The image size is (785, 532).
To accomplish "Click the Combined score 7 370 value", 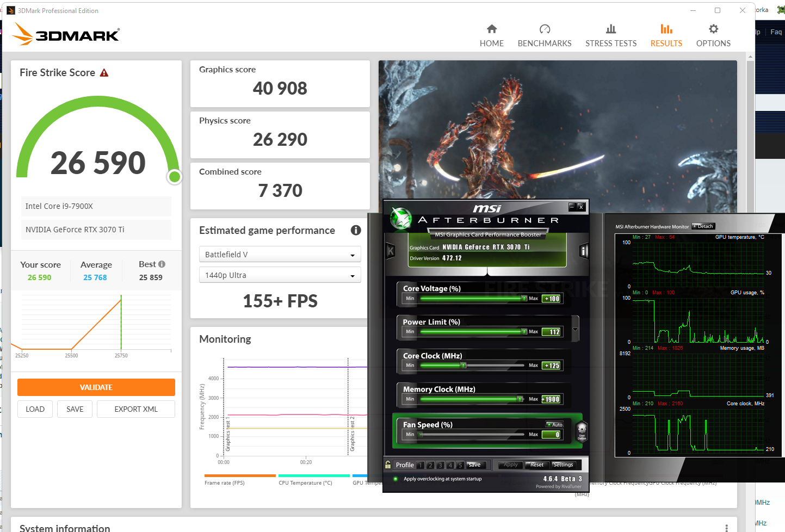I will coord(280,191).
